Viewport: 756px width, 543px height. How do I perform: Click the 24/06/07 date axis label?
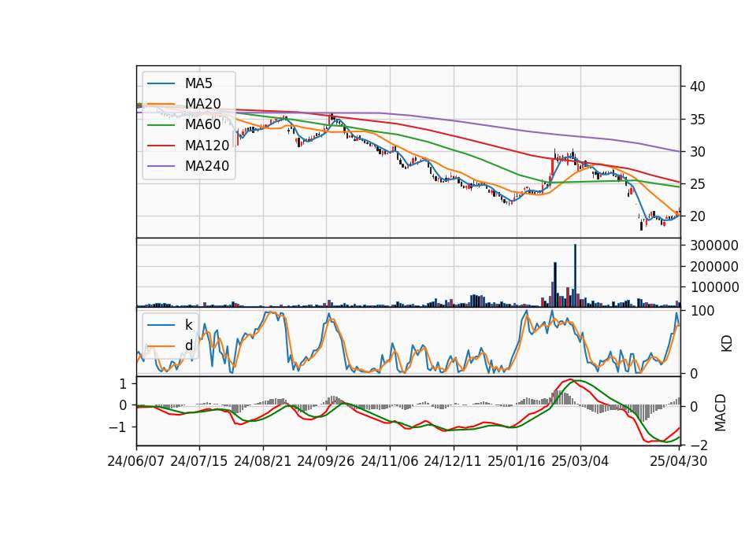coord(136,462)
